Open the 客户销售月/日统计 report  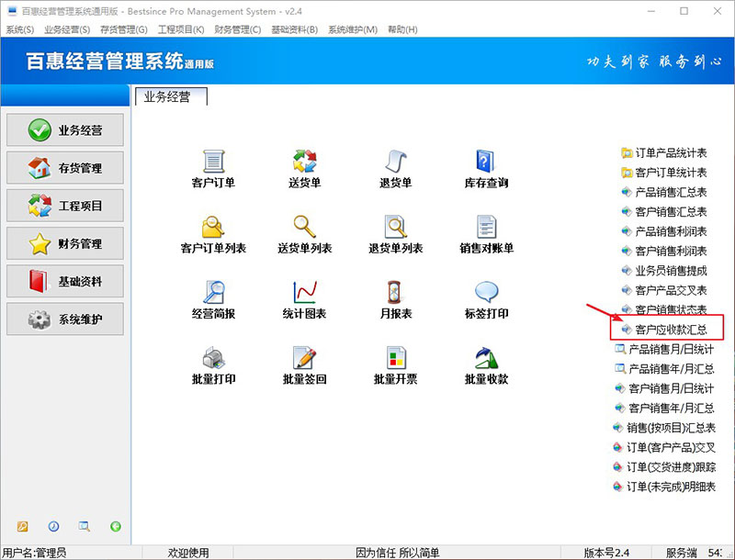coord(664,388)
